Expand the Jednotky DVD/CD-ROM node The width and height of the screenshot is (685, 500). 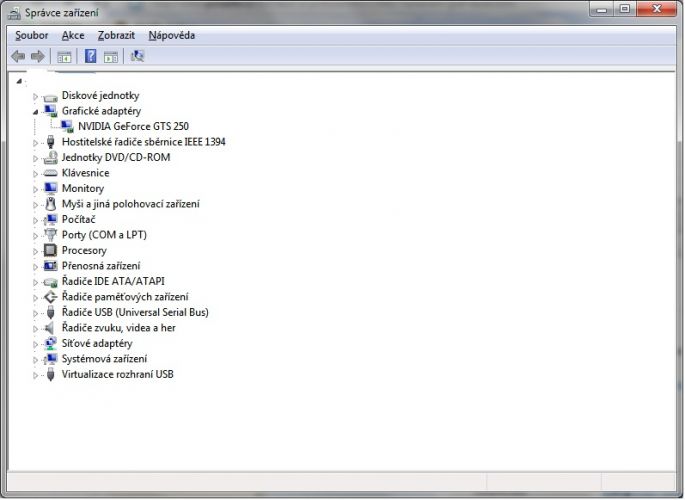tap(35, 159)
